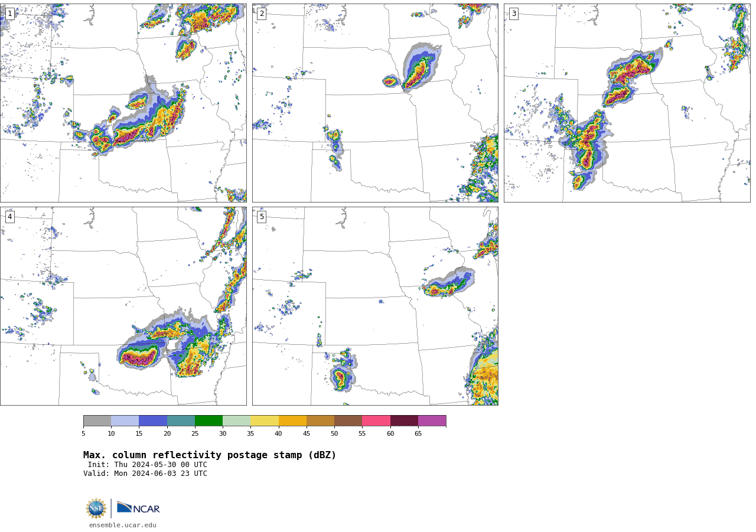This screenshot has height=532, width=756.
Task: Click the pale green 30-35 dBZ swatch
Action: [236, 421]
